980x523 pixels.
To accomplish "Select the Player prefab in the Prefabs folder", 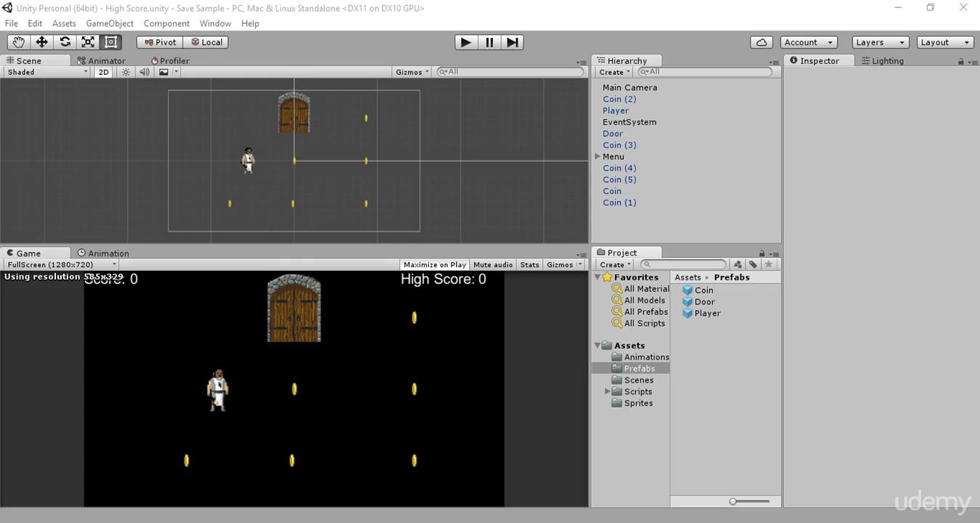I will [706, 313].
